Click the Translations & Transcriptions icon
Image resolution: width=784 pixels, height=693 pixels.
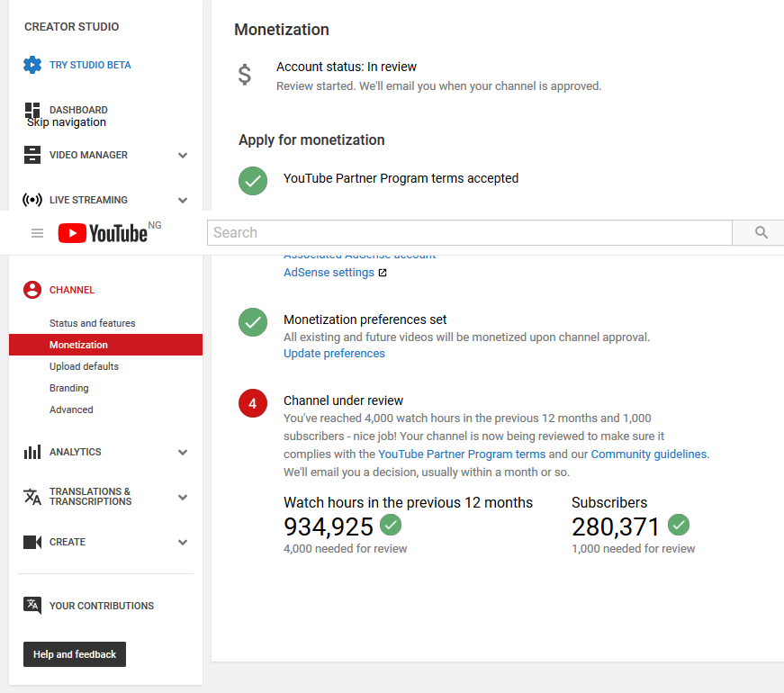32,497
